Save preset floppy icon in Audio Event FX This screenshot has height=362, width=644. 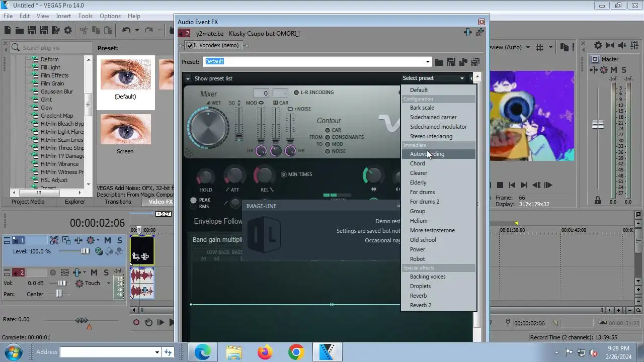tap(451, 62)
